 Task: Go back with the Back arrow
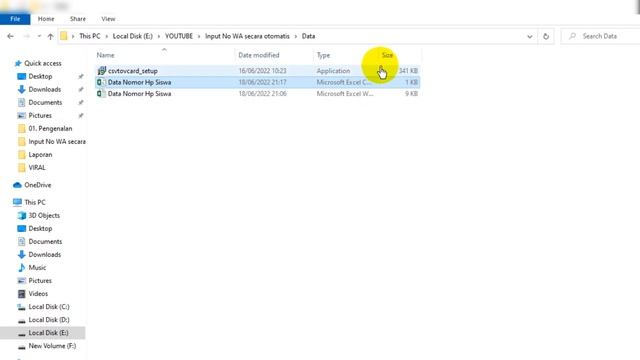[x=11, y=36]
